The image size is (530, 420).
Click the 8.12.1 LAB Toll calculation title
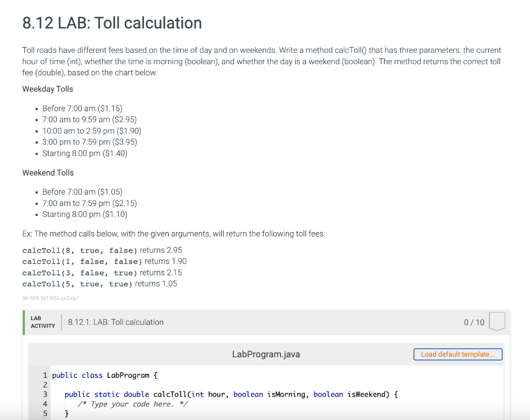coord(116,322)
